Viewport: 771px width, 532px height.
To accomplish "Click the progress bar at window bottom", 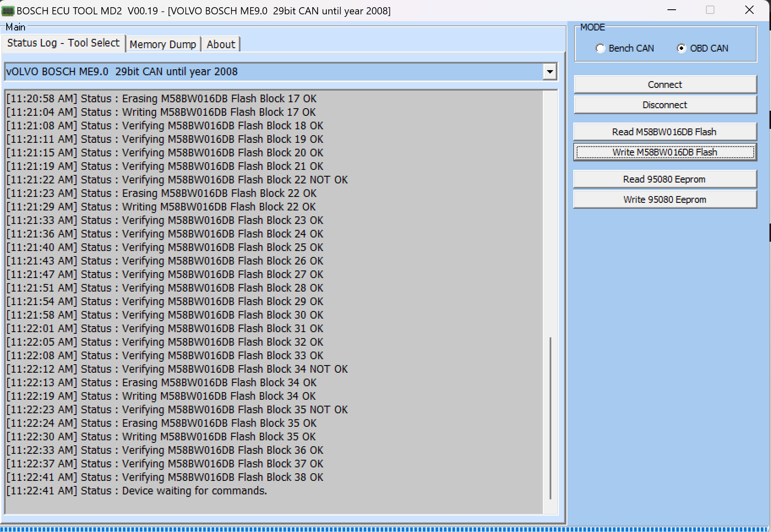I will tap(384, 529).
